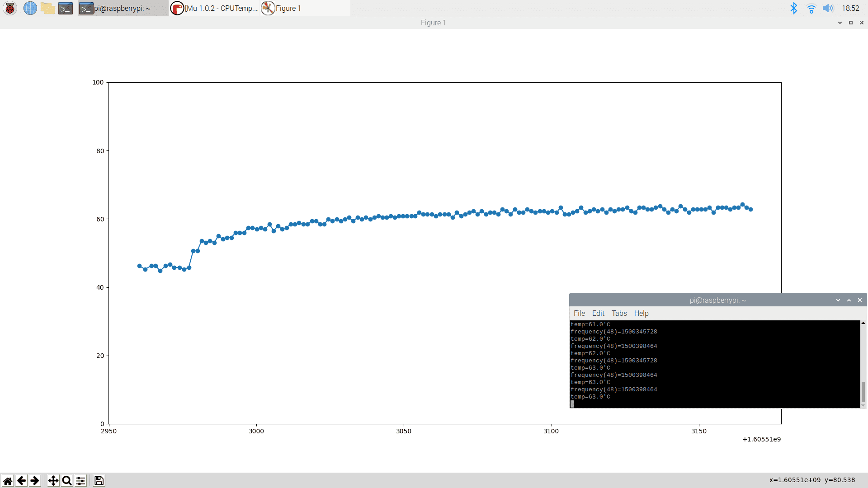Open the terminal Help menu
The image size is (868, 488).
coord(641,313)
